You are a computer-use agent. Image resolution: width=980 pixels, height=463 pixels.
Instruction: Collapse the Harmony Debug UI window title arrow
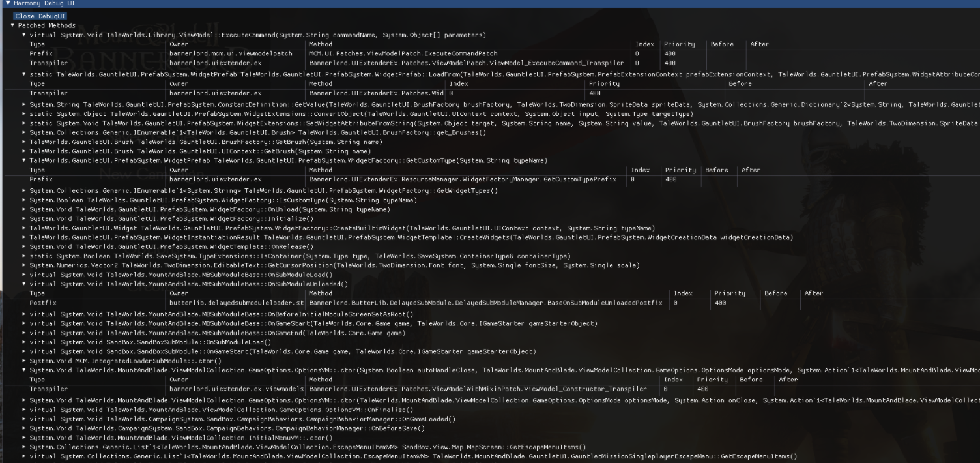8,3
